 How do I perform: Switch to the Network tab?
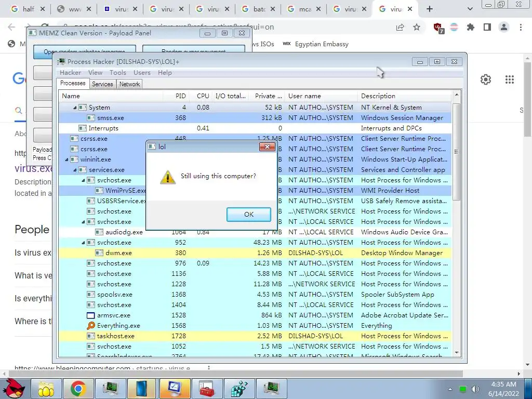click(129, 84)
